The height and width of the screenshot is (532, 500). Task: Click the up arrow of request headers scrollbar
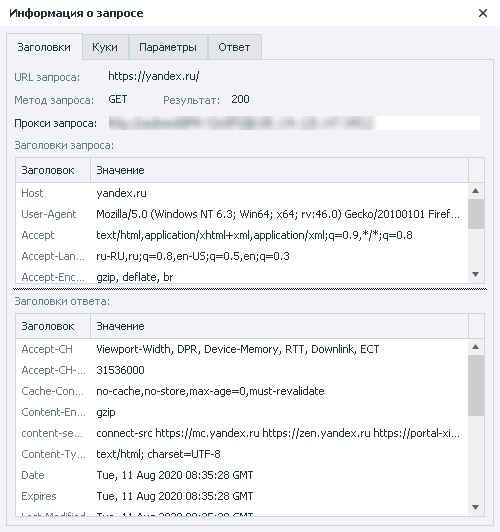pyautogui.click(x=476, y=191)
